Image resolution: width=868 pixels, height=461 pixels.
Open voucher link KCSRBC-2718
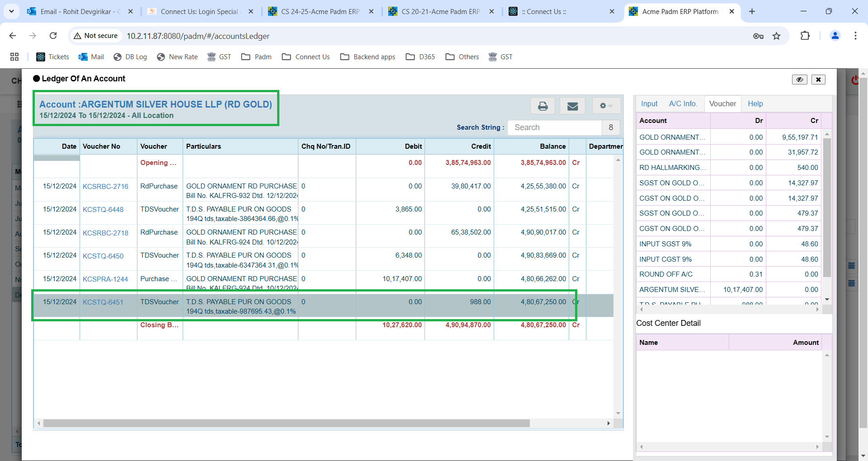tap(105, 233)
